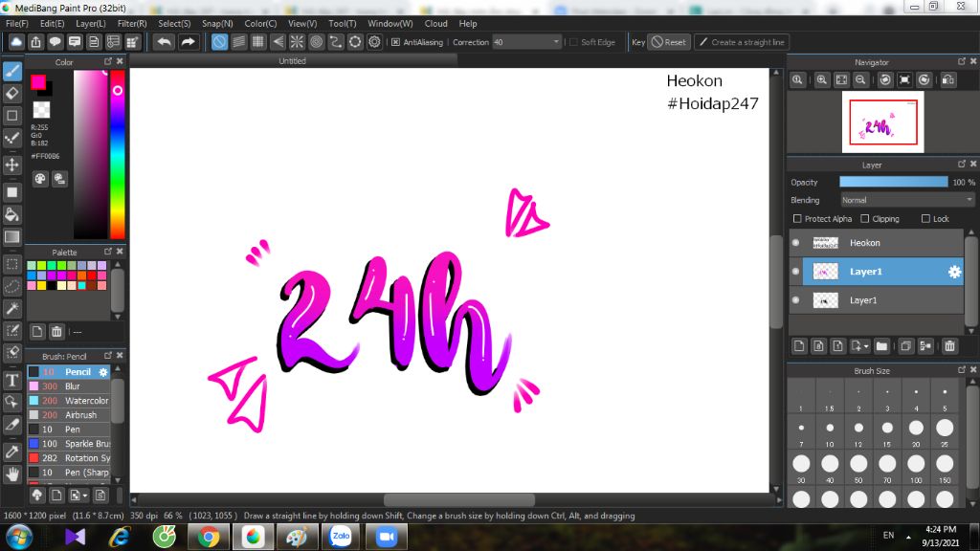The image size is (980, 551).
Task: Select the Bucket fill tool
Action: pos(12,214)
